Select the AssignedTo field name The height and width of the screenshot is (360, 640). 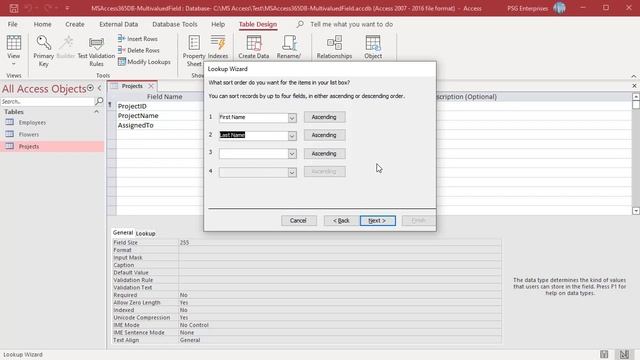(x=136, y=125)
